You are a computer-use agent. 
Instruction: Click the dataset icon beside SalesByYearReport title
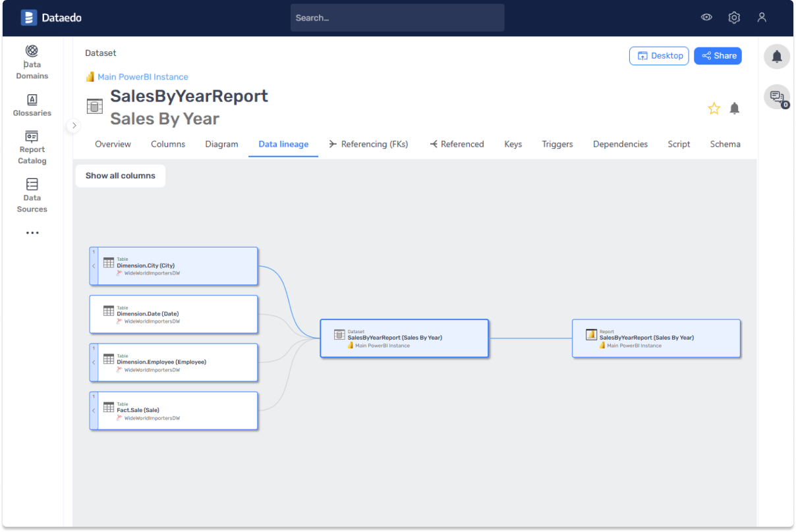pos(95,106)
